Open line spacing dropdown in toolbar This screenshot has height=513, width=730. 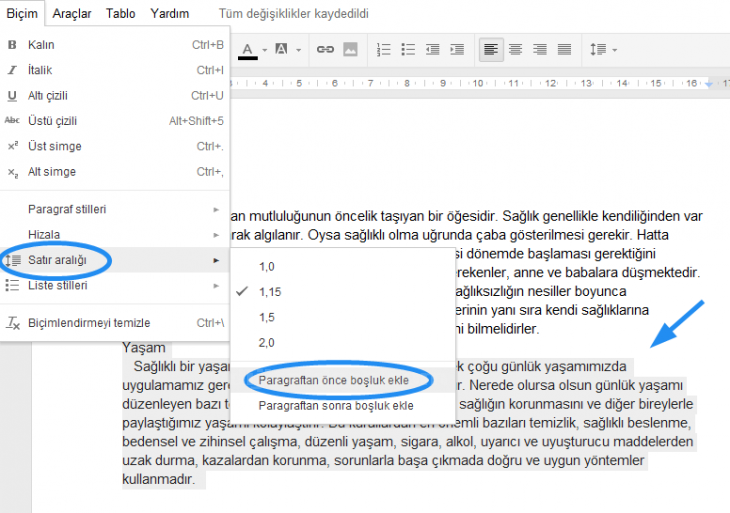click(x=603, y=49)
